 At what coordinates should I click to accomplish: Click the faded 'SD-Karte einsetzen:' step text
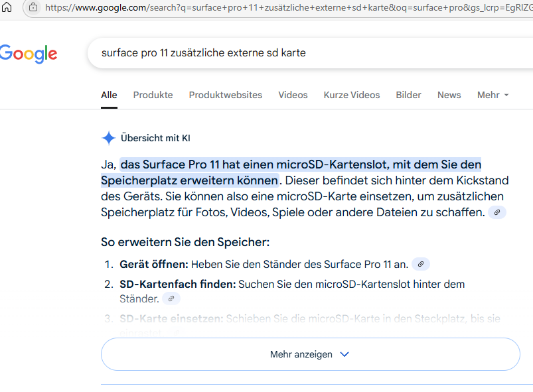(x=171, y=318)
